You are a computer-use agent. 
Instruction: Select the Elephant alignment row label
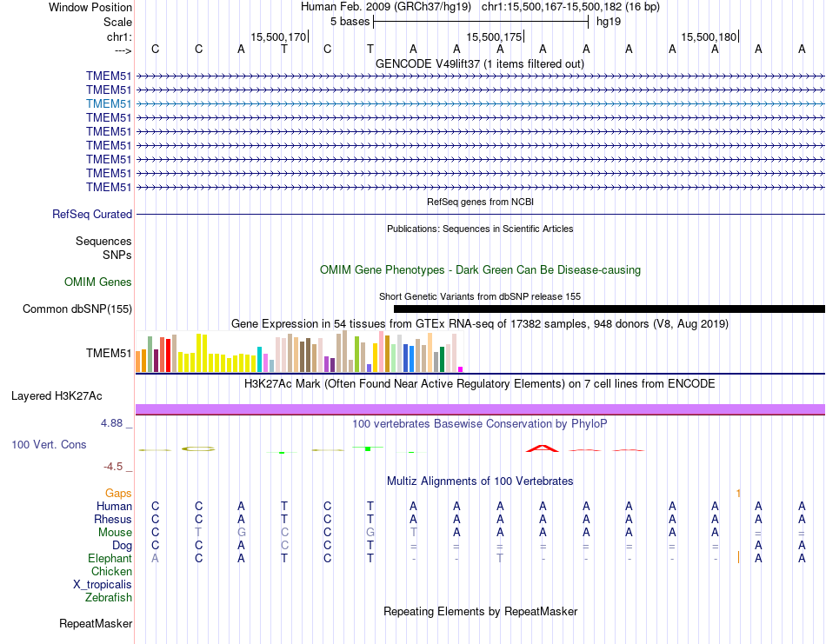click(110, 559)
